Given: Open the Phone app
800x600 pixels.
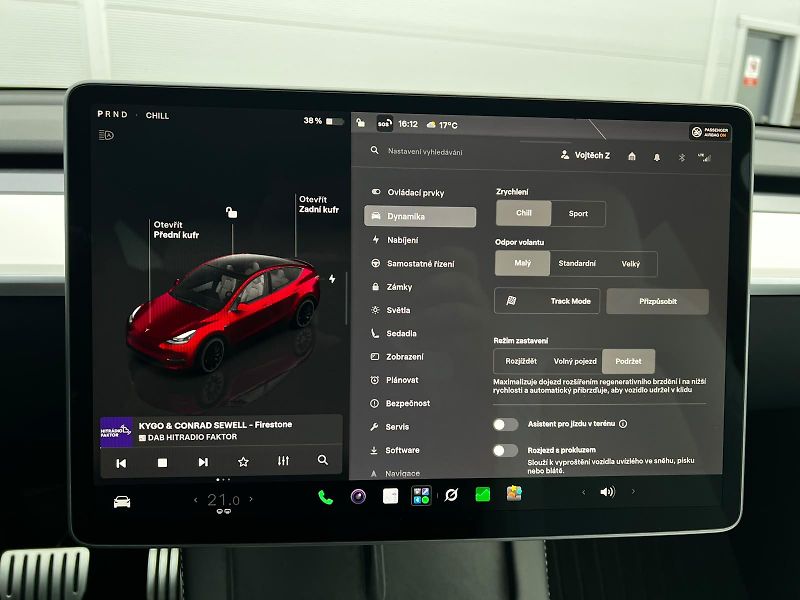Looking at the screenshot, I should pos(326,497).
